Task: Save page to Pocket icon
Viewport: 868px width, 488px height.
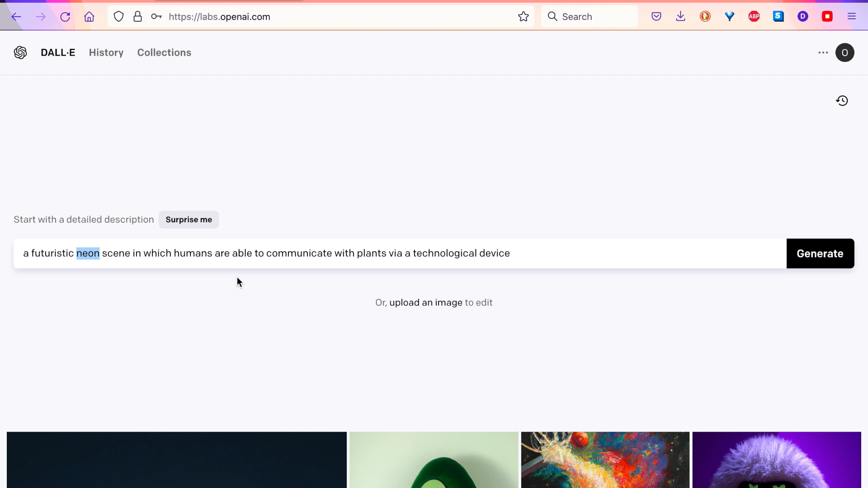Action: [x=656, y=17]
